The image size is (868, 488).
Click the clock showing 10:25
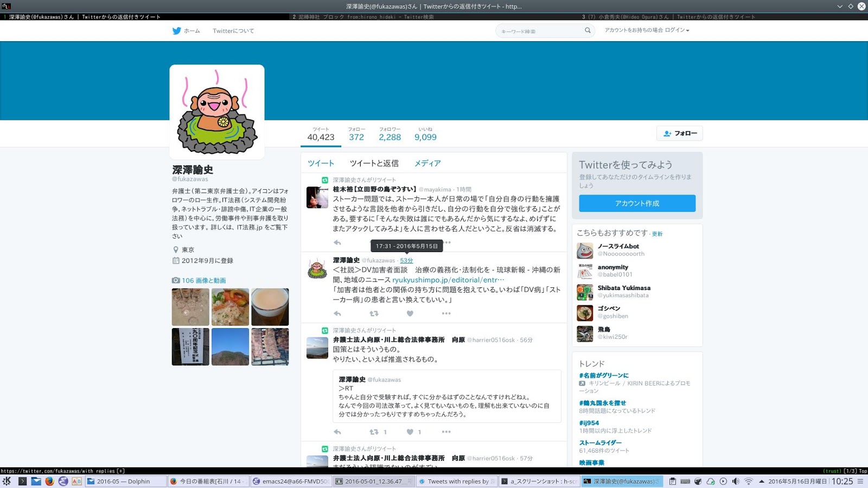coord(843,481)
